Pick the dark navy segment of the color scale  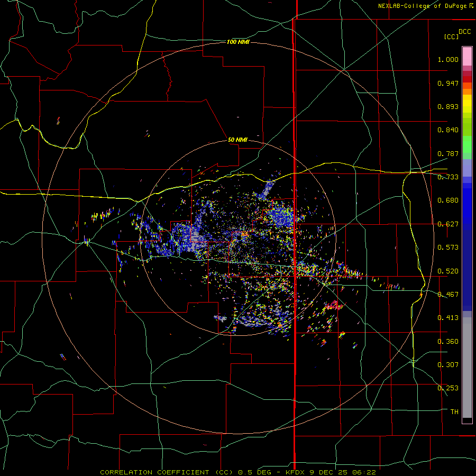click(x=467, y=270)
